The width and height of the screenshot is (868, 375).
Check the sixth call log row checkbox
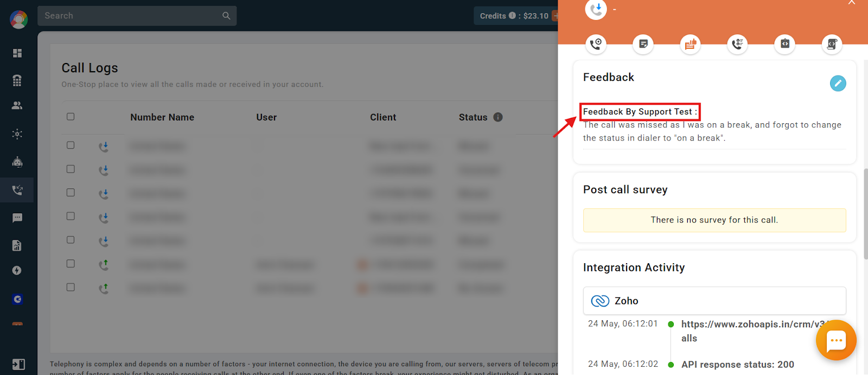(x=71, y=264)
